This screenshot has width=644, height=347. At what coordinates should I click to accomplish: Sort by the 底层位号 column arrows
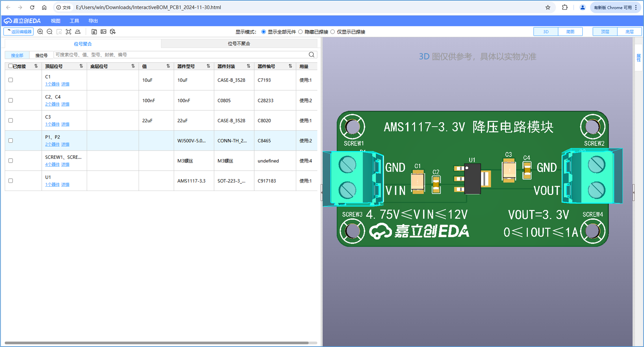(133, 66)
